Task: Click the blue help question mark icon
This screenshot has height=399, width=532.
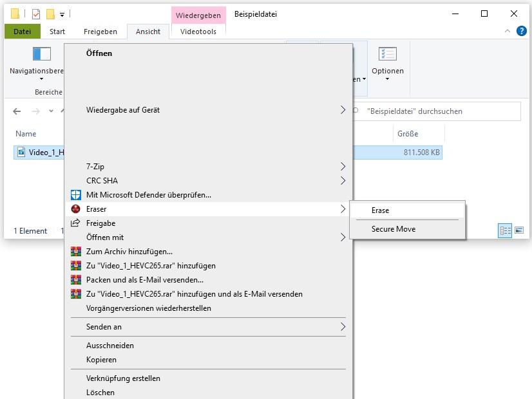Action: tap(522, 31)
